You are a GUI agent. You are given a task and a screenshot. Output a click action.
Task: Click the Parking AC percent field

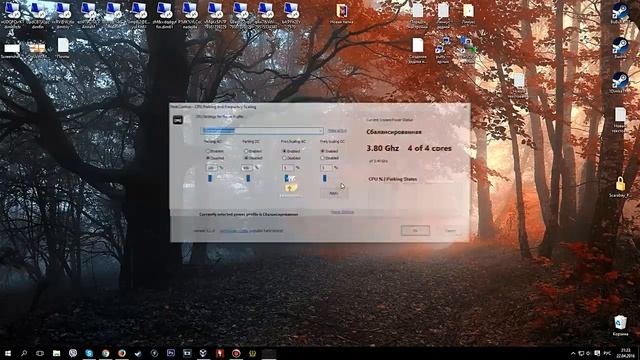212,168
